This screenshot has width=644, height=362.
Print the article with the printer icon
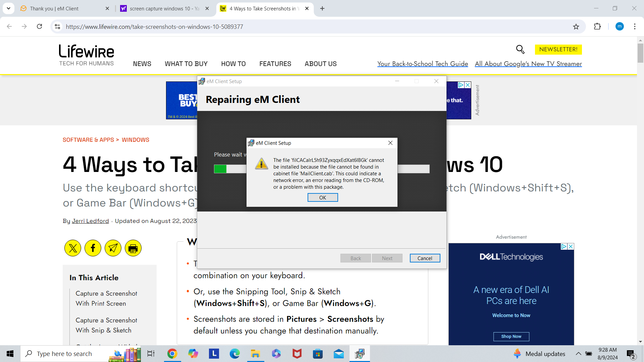point(133,248)
